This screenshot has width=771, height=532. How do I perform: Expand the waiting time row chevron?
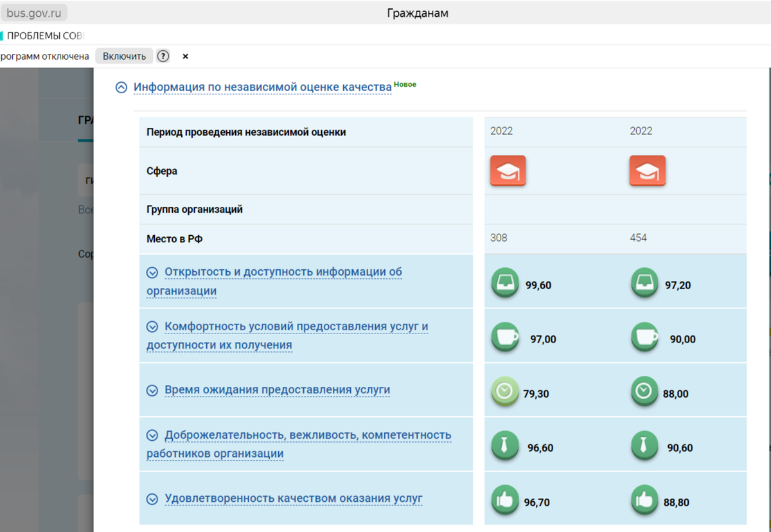click(x=152, y=390)
